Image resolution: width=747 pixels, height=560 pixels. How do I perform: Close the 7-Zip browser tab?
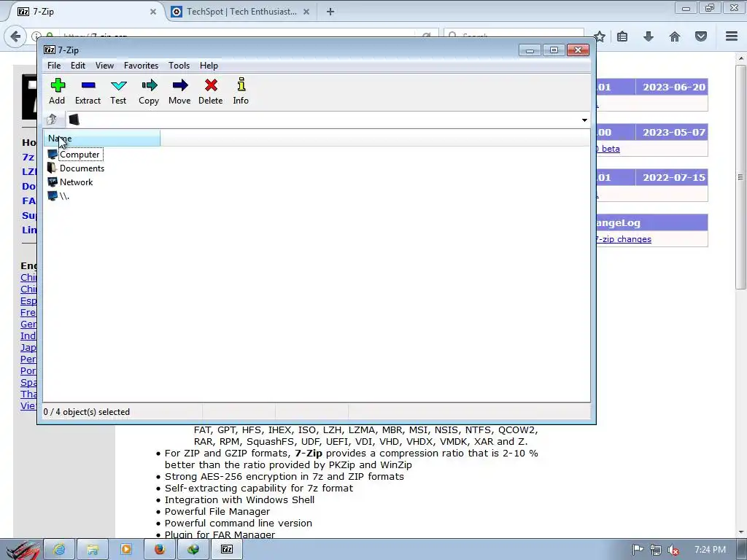(153, 12)
